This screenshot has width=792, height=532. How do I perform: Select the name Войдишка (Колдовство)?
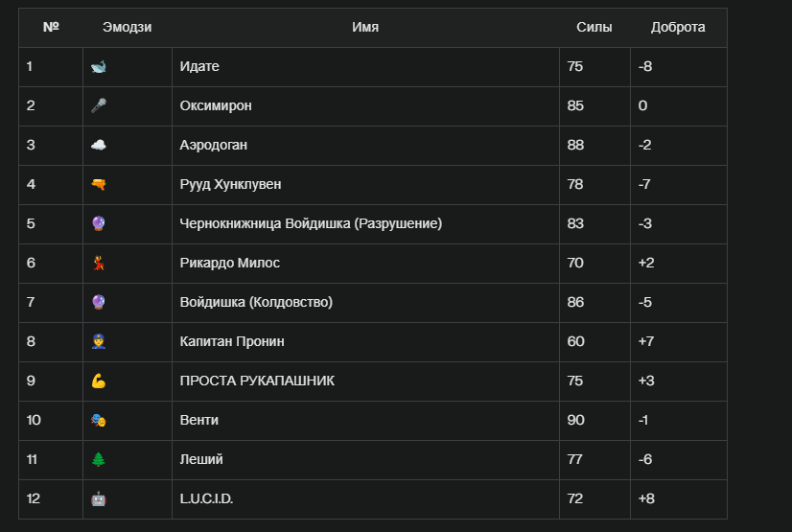point(256,302)
